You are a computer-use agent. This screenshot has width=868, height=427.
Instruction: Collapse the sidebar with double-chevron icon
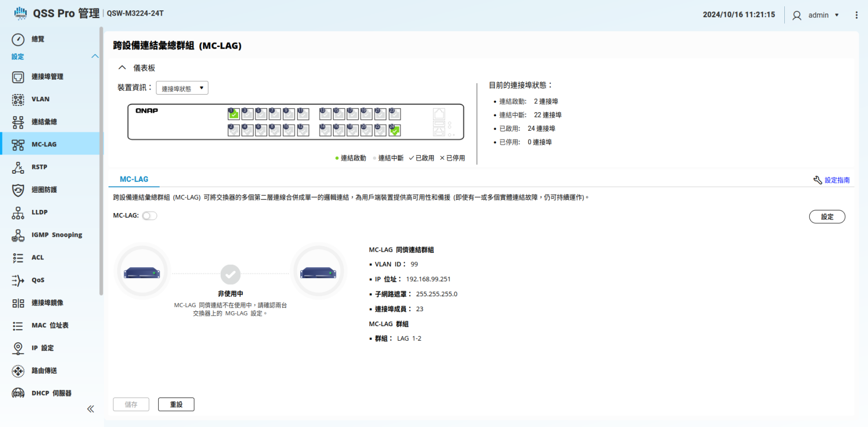point(90,409)
